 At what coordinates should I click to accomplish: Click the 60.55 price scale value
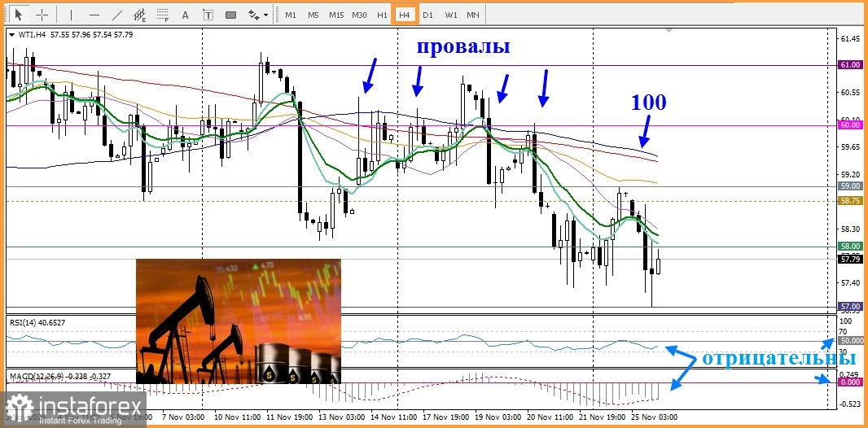[x=851, y=92]
